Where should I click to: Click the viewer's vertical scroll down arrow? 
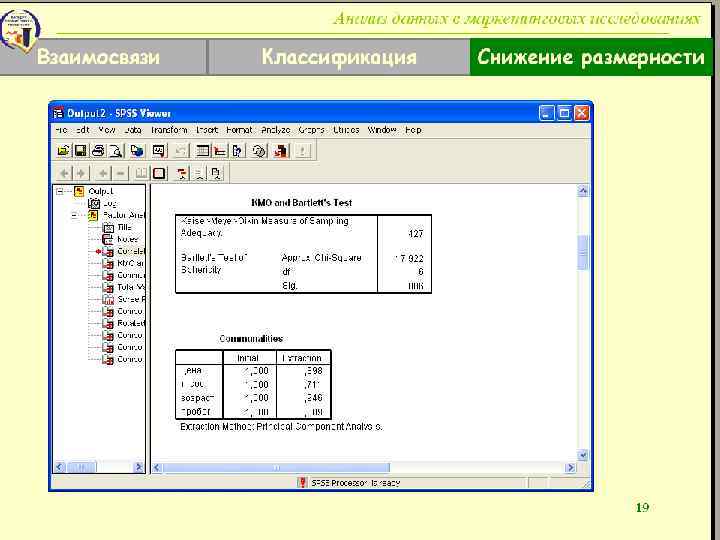point(583,455)
